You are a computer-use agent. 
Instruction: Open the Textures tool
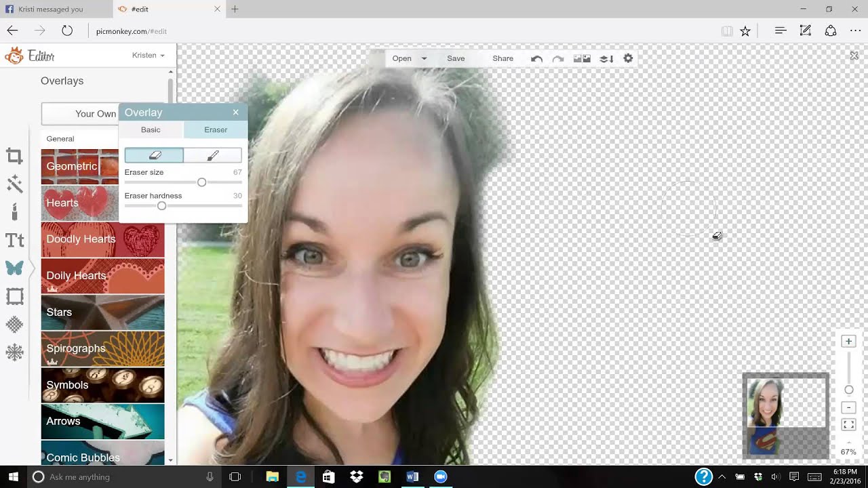pos(14,324)
